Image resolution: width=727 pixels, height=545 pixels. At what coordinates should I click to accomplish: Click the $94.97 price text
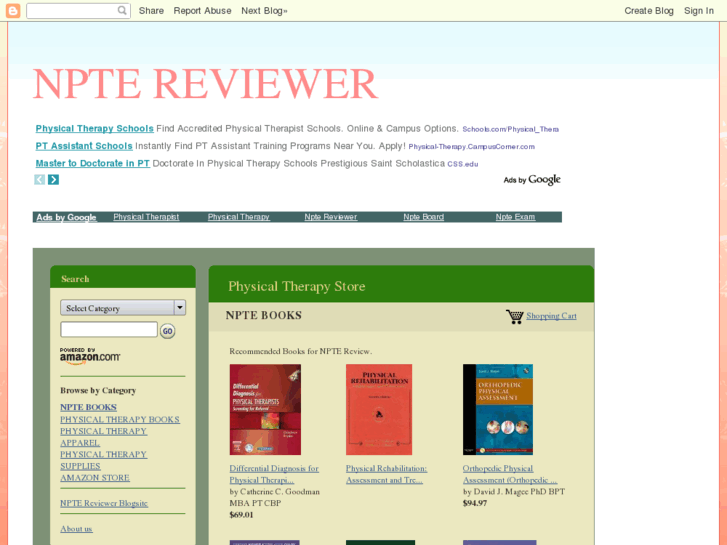[x=475, y=503]
